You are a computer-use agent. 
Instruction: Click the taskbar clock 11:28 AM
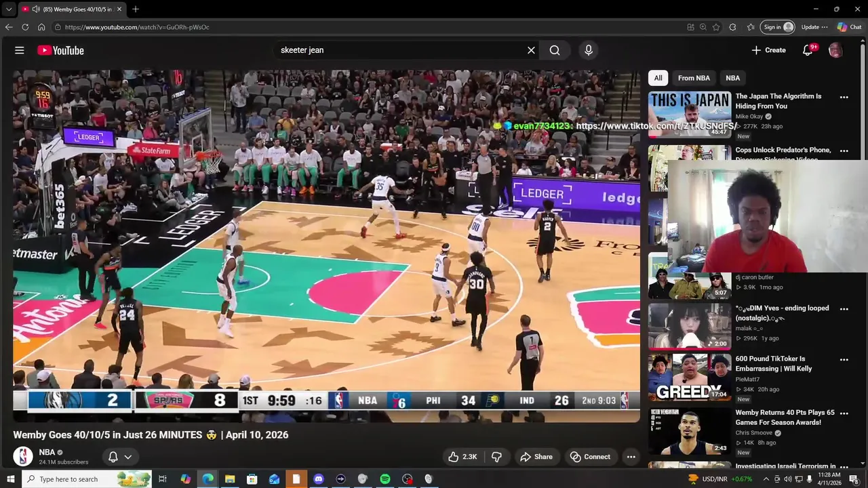pos(829,479)
